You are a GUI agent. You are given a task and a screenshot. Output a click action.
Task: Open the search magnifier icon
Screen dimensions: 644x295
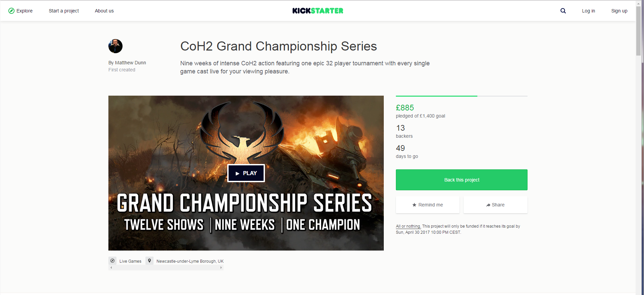click(563, 11)
